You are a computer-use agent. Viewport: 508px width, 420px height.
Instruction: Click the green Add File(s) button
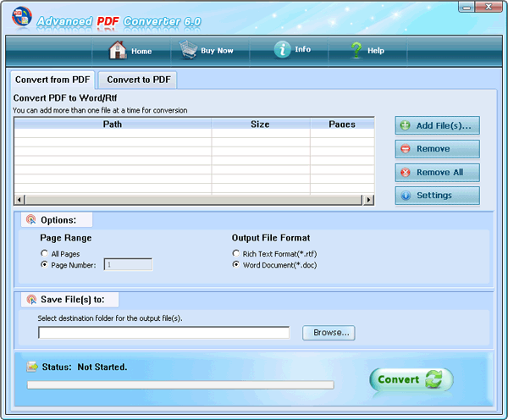pyautogui.click(x=437, y=126)
